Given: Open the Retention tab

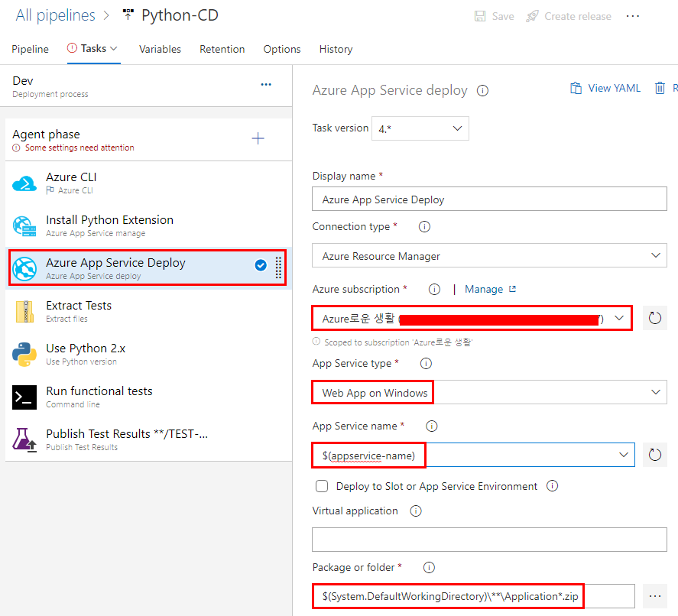Looking at the screenshot, I should click(x=222, y=49).
